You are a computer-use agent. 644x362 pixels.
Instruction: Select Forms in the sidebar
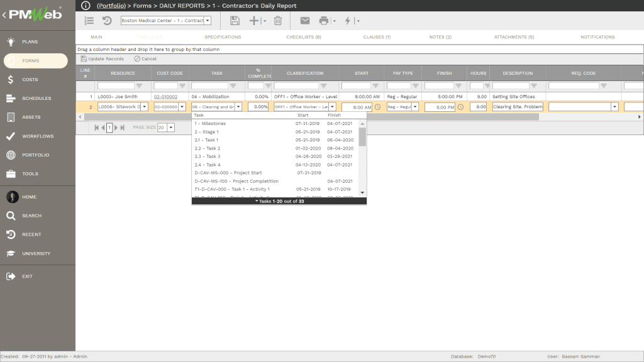(36, 61)
